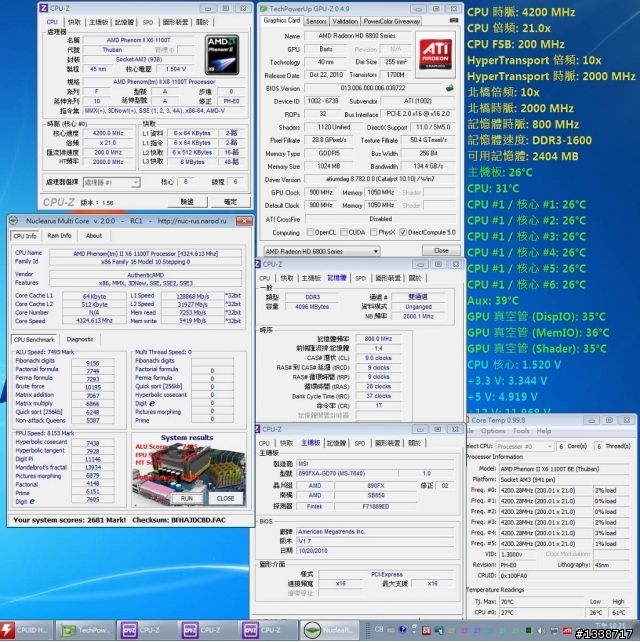Viewport: 640px width, 642px height.
Task: Open the TechPowerUp GPU-Z taskbar button
Action: [x=85, y=630]
